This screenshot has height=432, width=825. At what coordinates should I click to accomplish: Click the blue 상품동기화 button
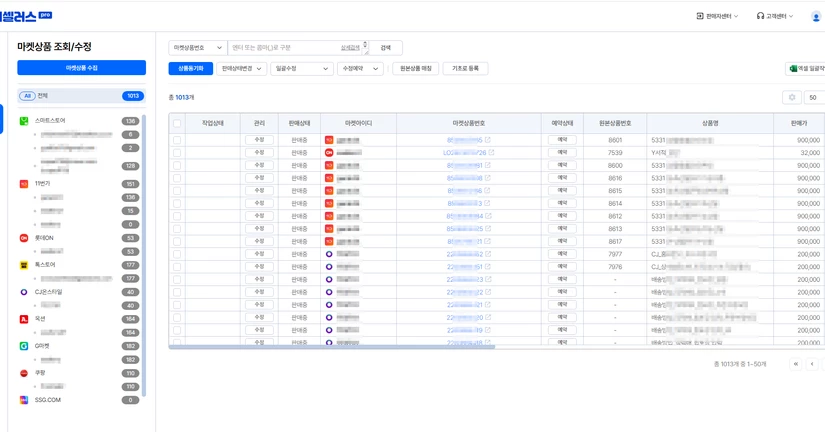(x=190, y=69)
